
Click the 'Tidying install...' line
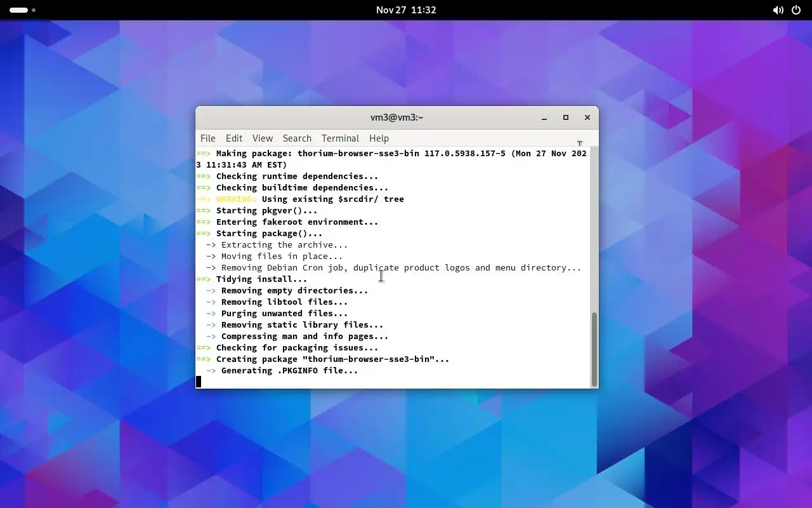252,279
